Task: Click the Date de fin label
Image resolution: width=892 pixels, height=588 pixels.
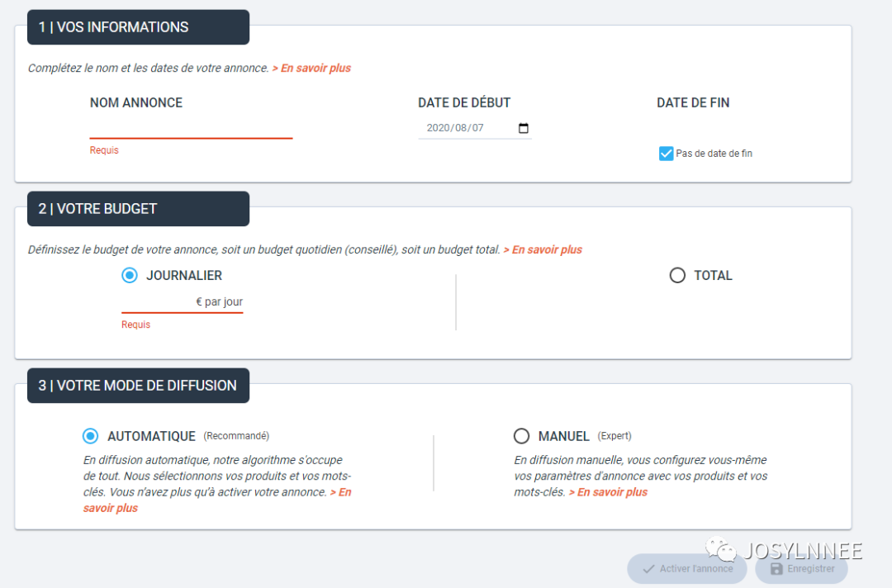Action: click(x=693, y=103)
